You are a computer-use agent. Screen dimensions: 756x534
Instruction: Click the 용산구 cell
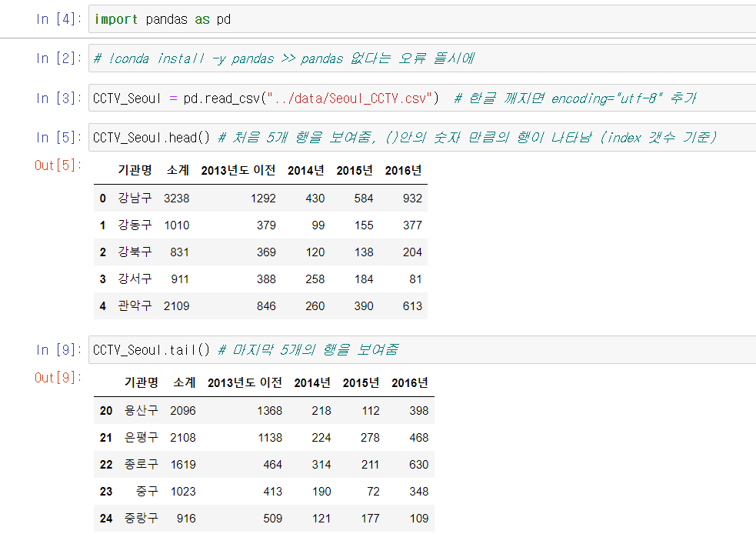point(142,410)
